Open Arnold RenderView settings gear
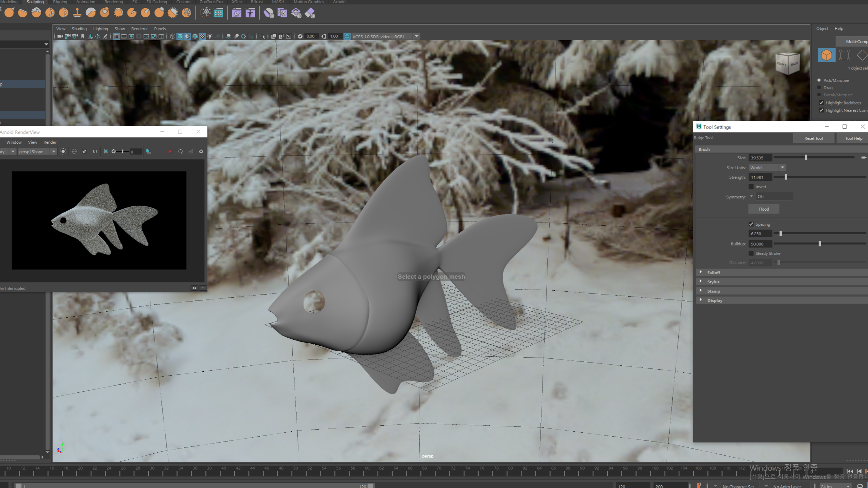Image resolution: width=868 pixels, height=488 pixels. (x=201, y=152)
